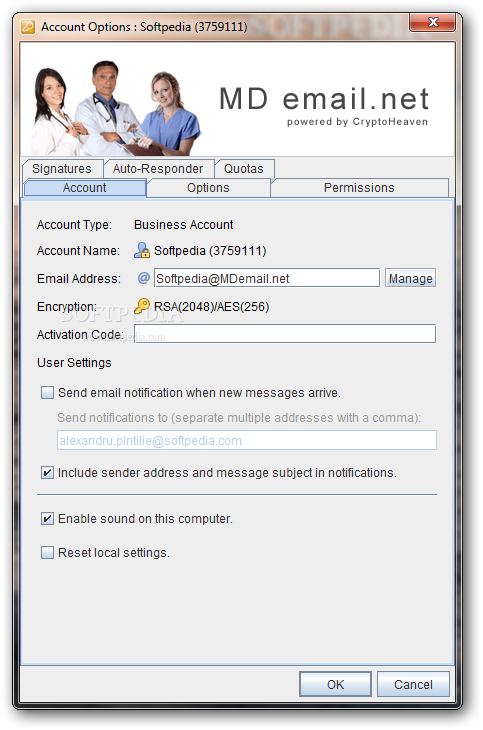Switch to the Permissions tab
This screenshot has height=730, width=483.
pyautogui.click(x=359, y=188)
